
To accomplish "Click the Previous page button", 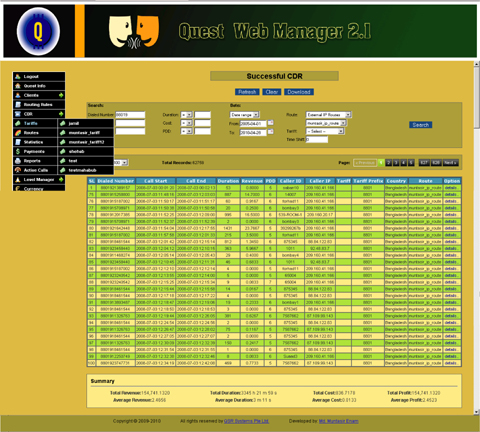I will 365,163.
